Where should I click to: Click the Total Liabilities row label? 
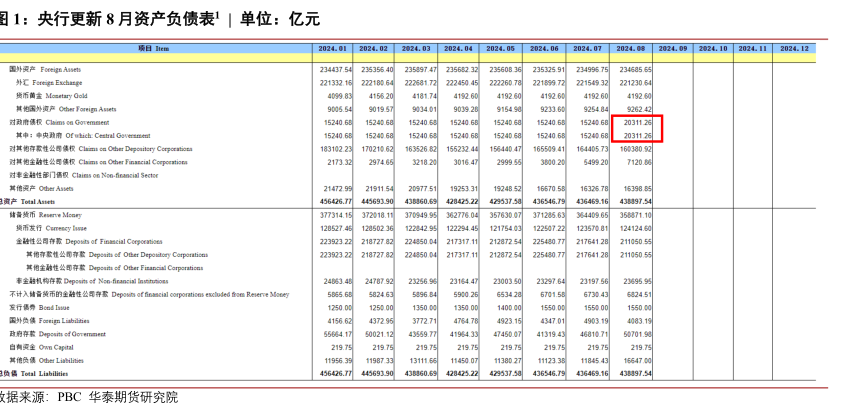point(34,373)
